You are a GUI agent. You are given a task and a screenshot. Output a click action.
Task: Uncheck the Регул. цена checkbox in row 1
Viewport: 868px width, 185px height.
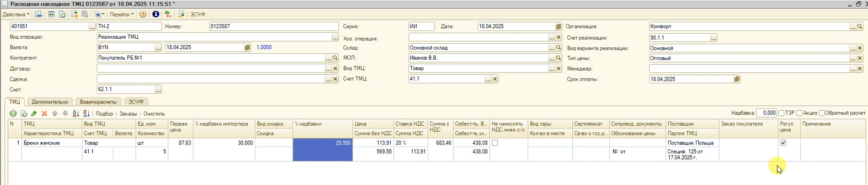pyautogui.click(x=783, y=143)
